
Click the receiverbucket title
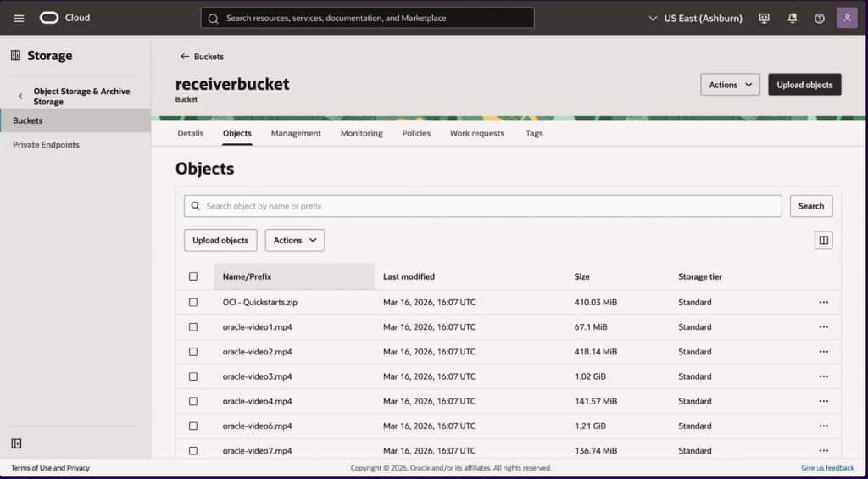click(x=232, y=84)
